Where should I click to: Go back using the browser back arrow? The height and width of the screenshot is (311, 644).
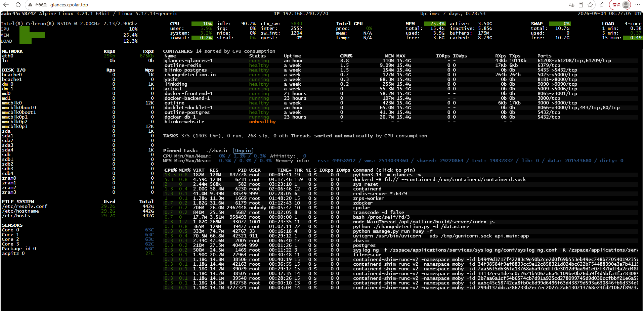point(6,5)
